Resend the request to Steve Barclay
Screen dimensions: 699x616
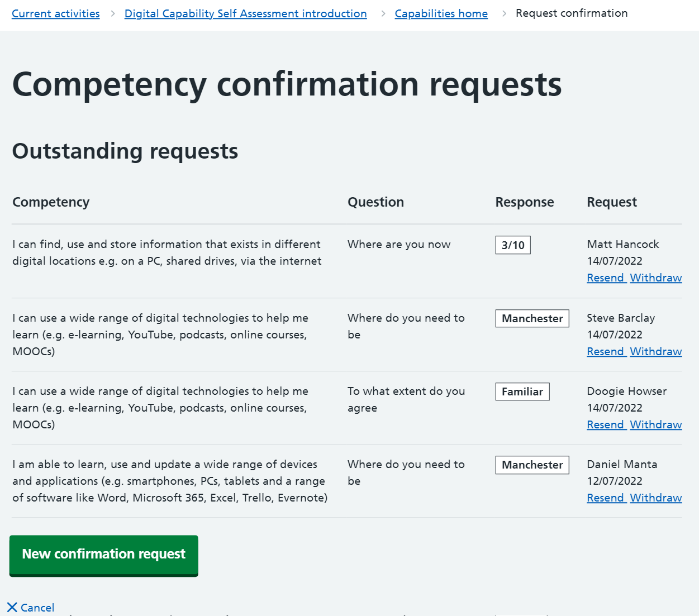click(x=605, y=351)
